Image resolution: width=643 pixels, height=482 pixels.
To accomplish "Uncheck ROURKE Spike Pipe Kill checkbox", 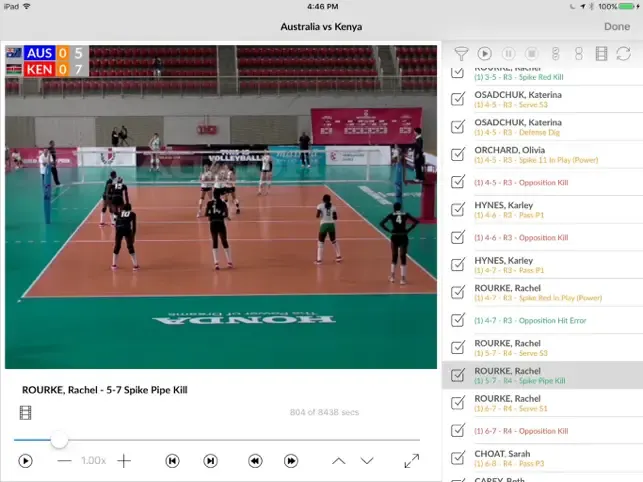I will point(458,375).
